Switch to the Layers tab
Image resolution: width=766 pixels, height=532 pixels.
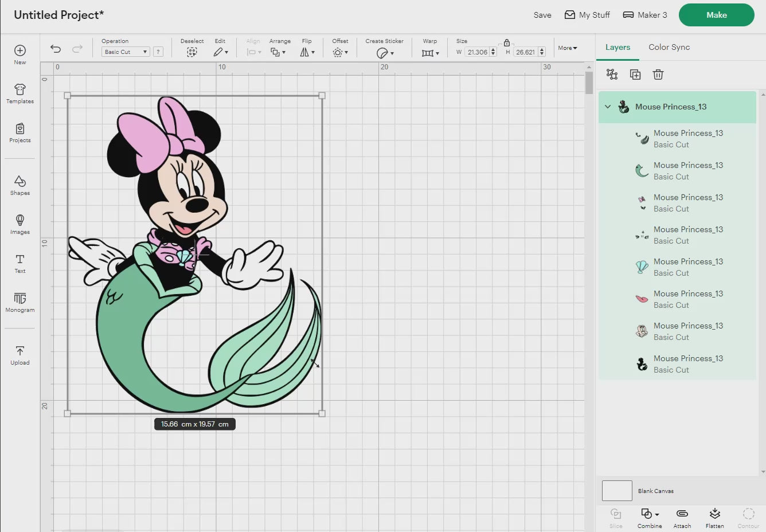click(618, 47)
